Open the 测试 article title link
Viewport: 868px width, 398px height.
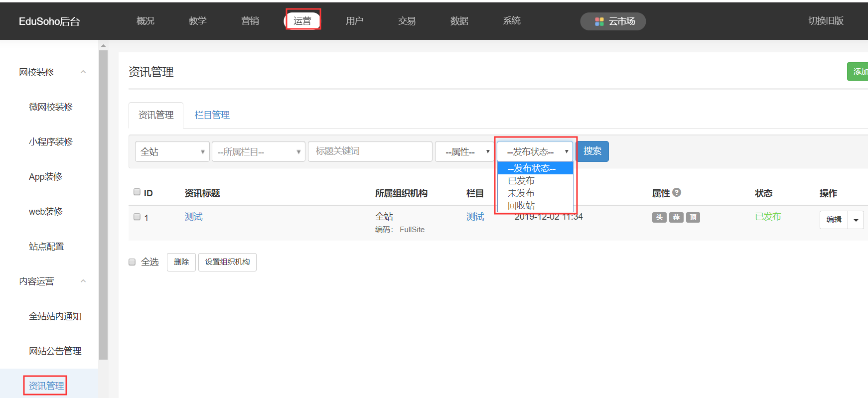(193, 217)
